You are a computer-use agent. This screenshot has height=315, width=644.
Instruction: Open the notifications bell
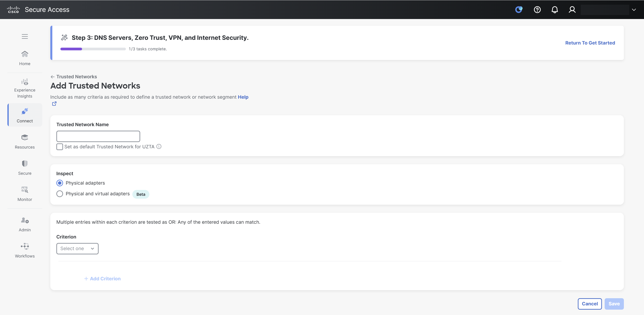pyautogui.click(x=555, y=9)
